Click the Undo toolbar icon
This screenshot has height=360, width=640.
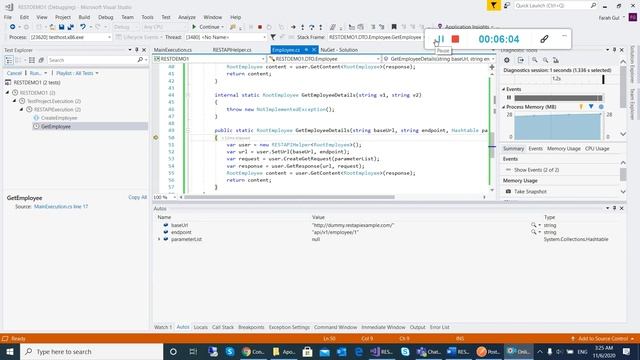pyautogui.click(x=83, y=27)
